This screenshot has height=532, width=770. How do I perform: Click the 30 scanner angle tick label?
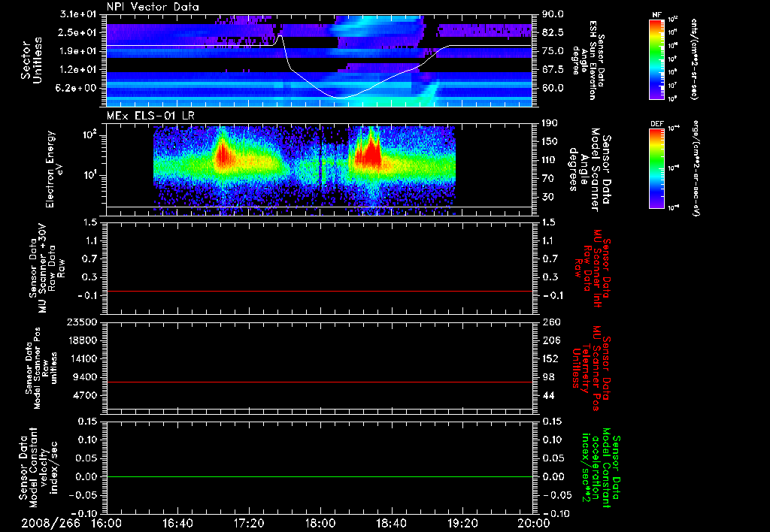(548, 197)
